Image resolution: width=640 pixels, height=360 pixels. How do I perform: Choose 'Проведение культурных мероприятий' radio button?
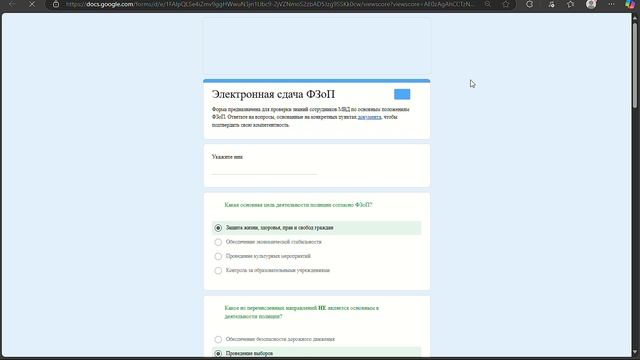[218, 256]
